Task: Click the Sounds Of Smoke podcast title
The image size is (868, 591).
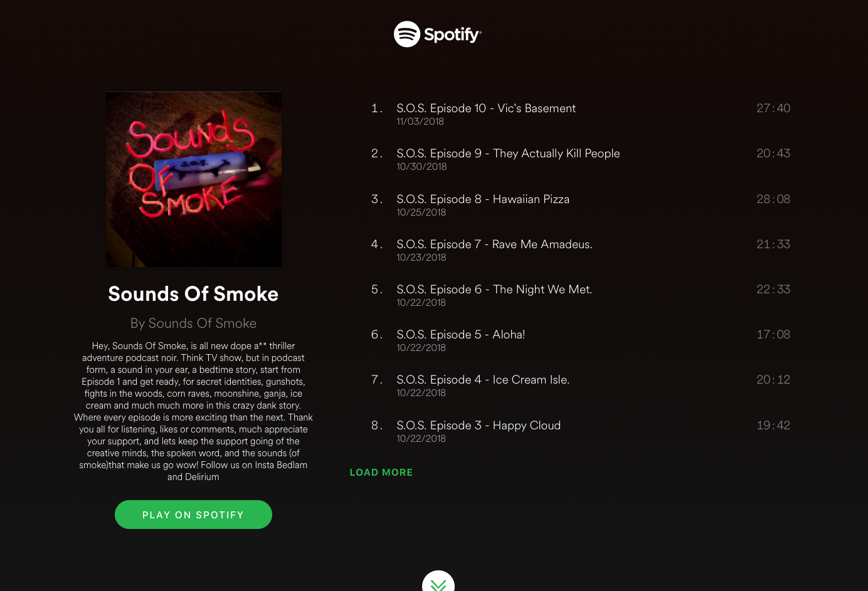Action: click(x=193, y=294)
